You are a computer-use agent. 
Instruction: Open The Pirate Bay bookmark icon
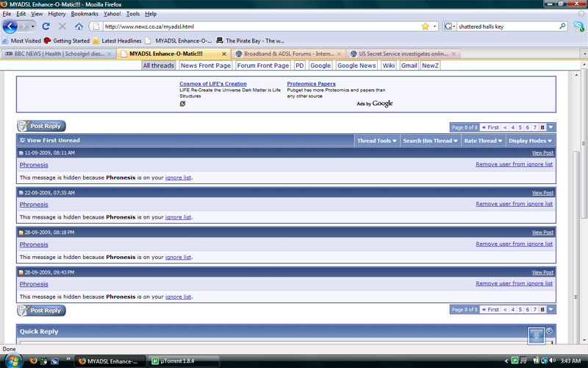tap(220, 40)
